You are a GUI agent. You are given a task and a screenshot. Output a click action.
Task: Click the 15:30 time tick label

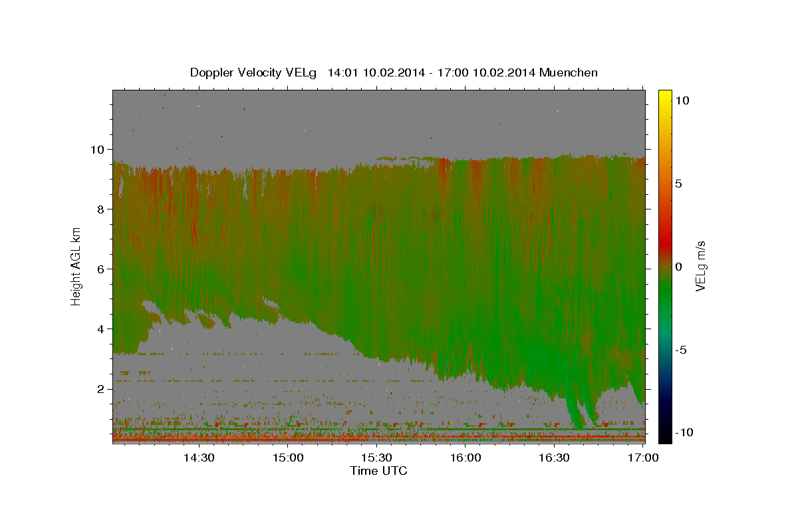click(x=376, y=458)
